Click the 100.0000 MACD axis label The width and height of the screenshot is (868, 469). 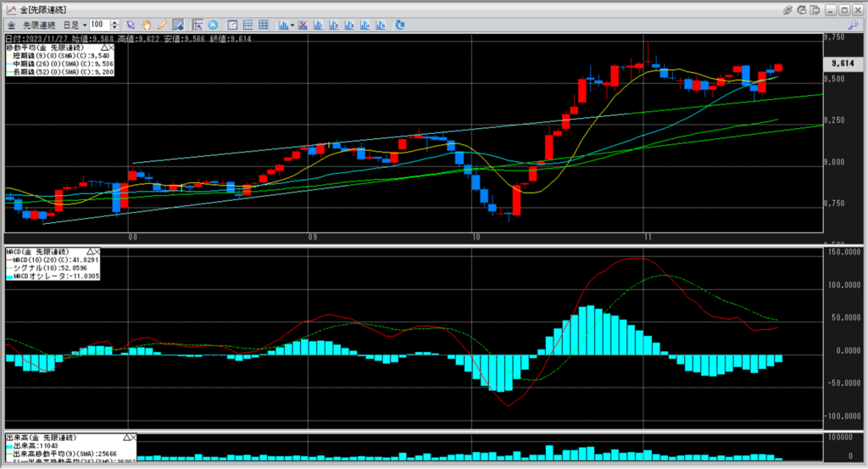click(x=844, y=285)
